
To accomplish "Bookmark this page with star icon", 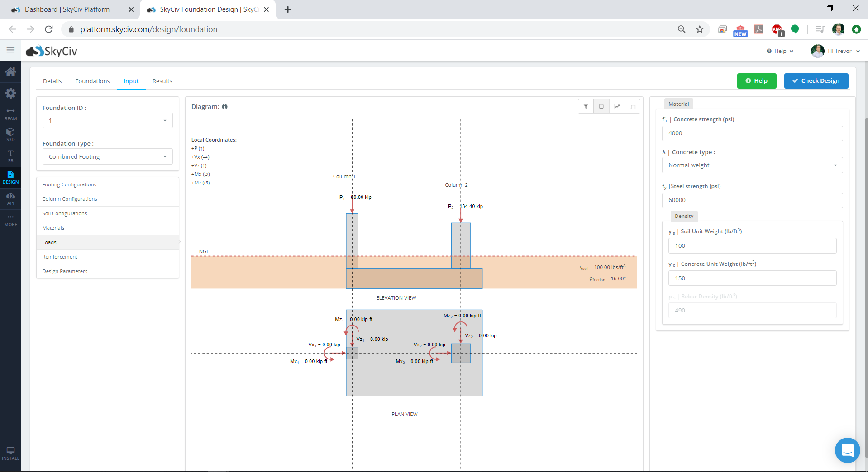I will pyautogui.click(x=700, y=29).
